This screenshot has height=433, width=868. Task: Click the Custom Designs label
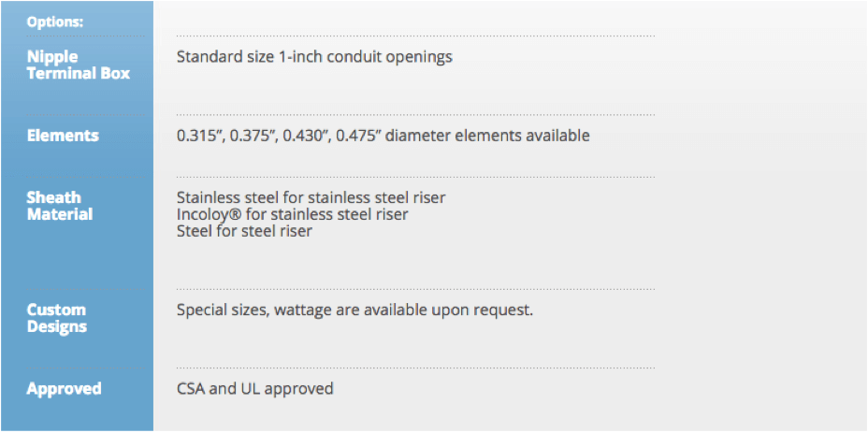tap(56, 318)
